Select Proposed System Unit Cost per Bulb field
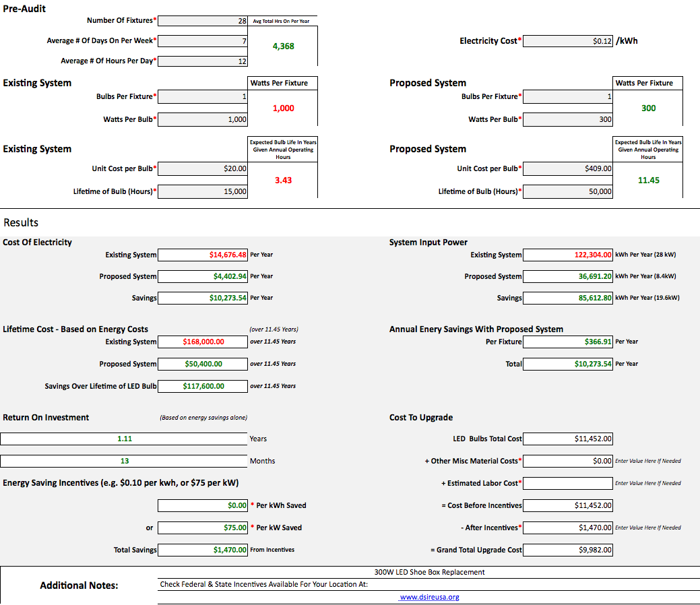The image size is (700, 605). click(x=567, y=169)
